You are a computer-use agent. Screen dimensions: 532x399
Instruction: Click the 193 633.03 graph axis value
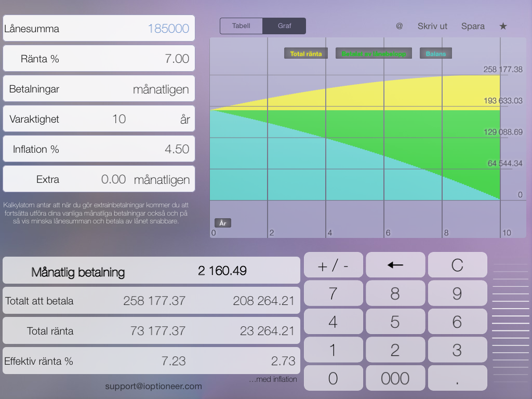click(503, 101)
